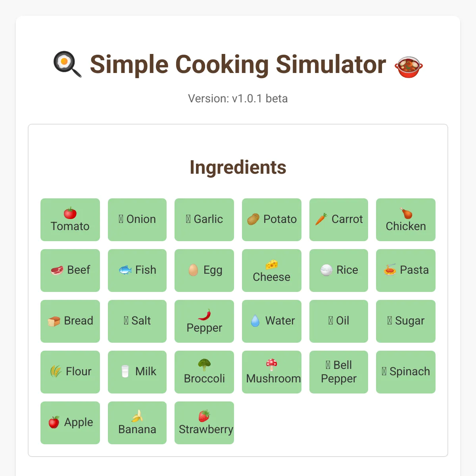The image size is (476, 476).
Task: Click the Egg ingredient button
Action: [204, 271]
